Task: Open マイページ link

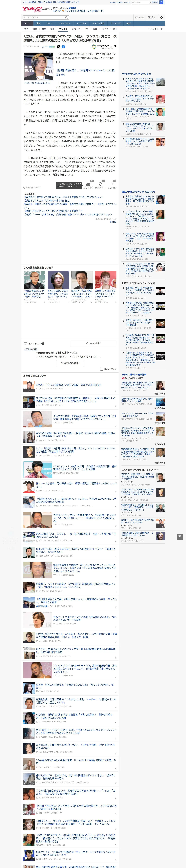Action: 139,18
